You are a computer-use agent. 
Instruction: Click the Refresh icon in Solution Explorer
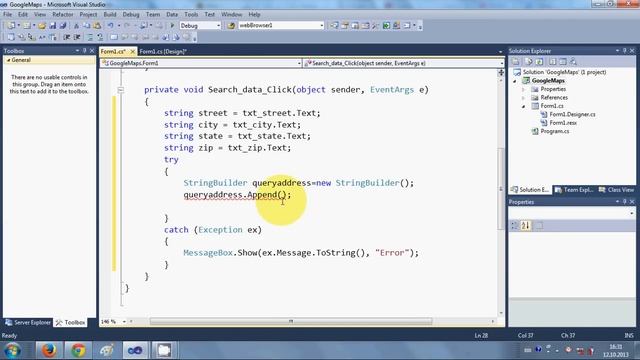pyautogui.click(x=539, y=62)
